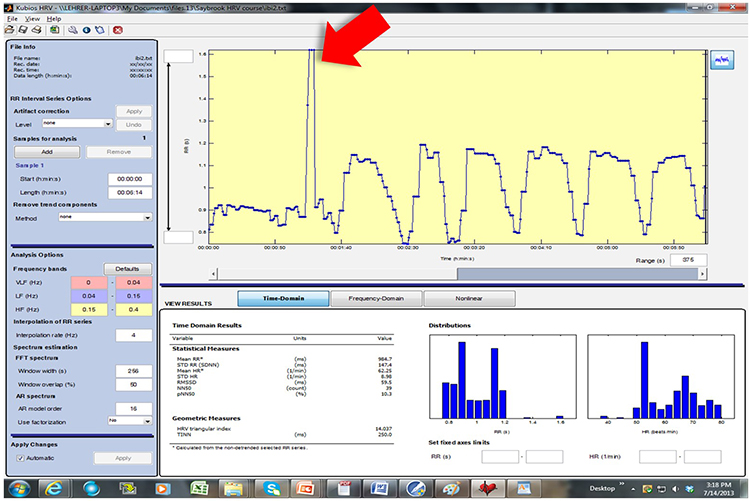Click the red X close-file toolbar icon

118,30
